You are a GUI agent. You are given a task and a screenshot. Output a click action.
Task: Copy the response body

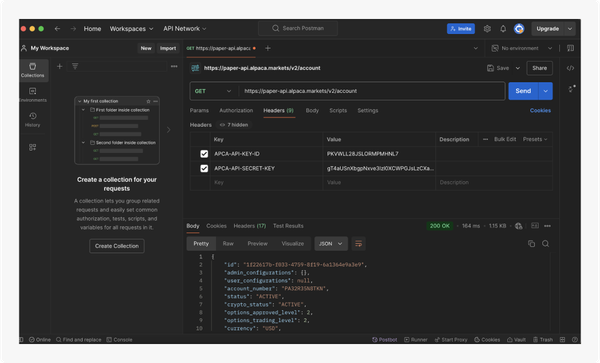click(532, 244)
